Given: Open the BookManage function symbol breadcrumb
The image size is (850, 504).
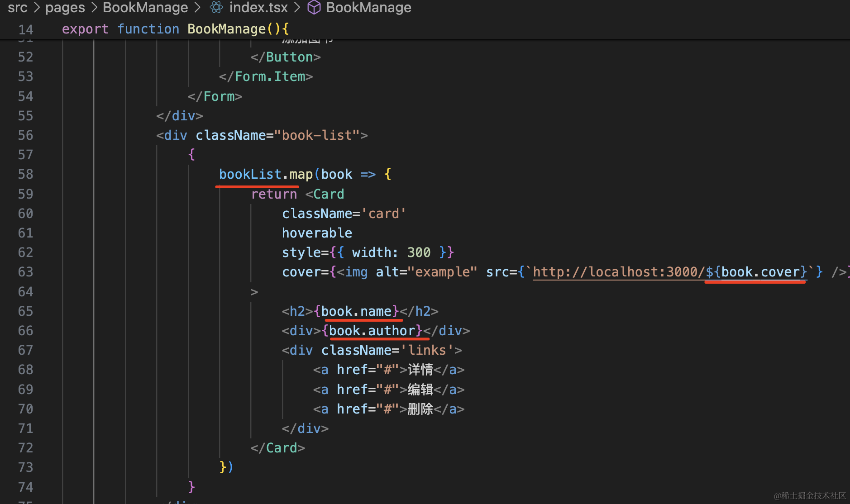Looking at the screenshot, I should [x=368, y=7].
